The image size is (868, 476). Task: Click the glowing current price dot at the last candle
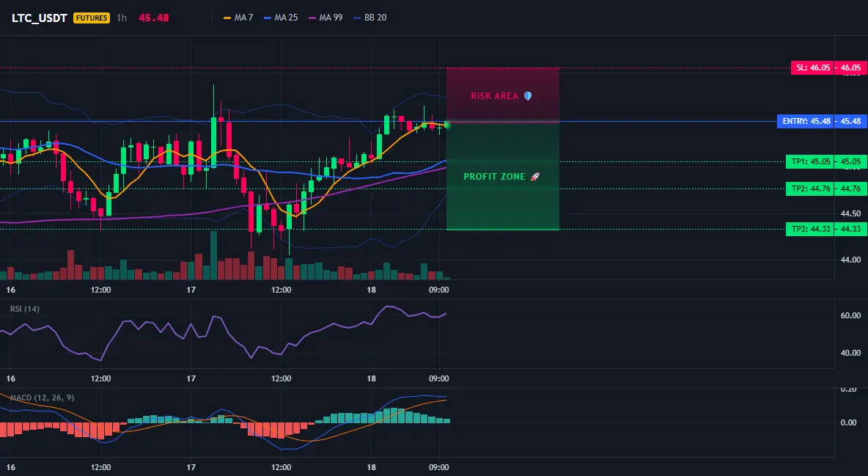(446, 125)
